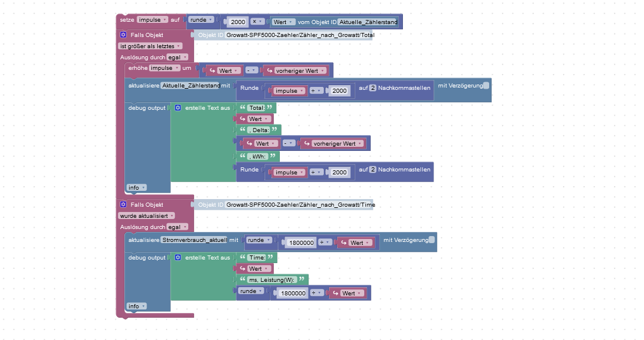Open ÷ dropdown in aktualisiere Aktuelle_Zählerstand row

316,90
